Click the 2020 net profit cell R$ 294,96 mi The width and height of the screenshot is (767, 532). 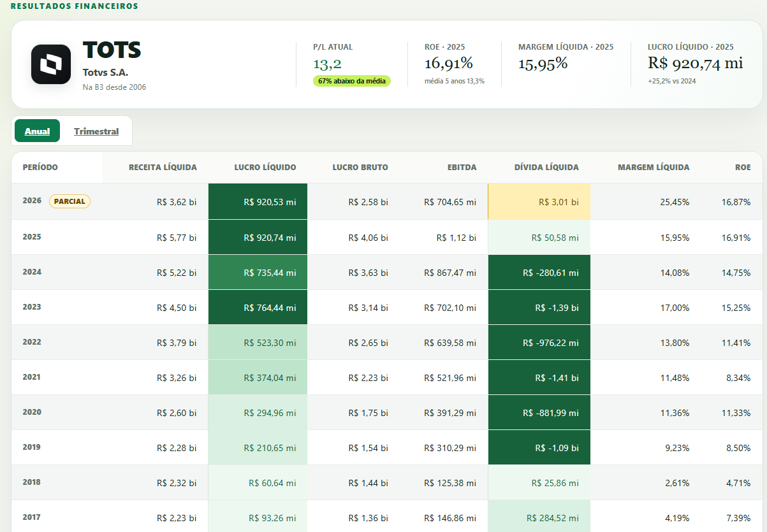(x=258, y=412)
